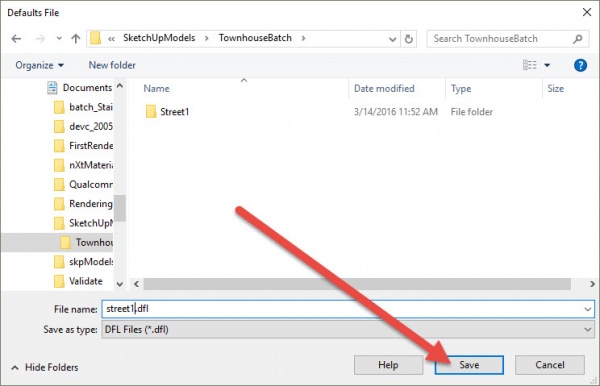Click the Street1 folder icon
This screenshot has width=600, height=386.
click(x=151, y=112)
